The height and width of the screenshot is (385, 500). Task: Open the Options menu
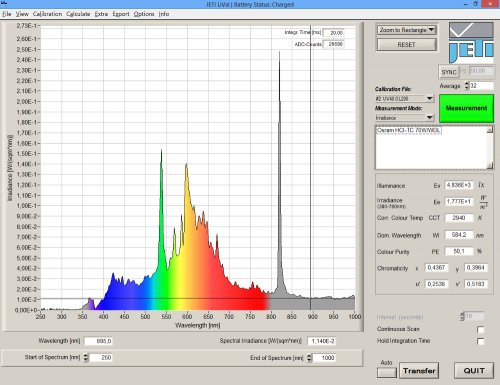tap(144, 14)
